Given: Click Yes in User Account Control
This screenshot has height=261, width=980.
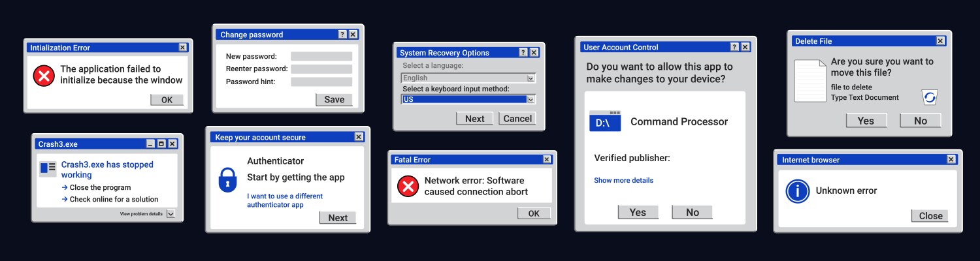Looking at the screenshot, I should (638, 212).
